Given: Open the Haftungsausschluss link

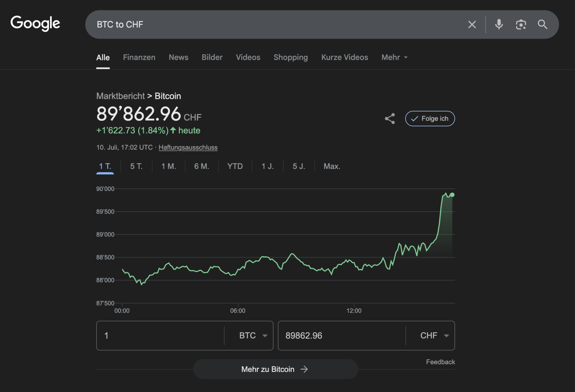Looking at the screenshot, I should coord(188,148).
